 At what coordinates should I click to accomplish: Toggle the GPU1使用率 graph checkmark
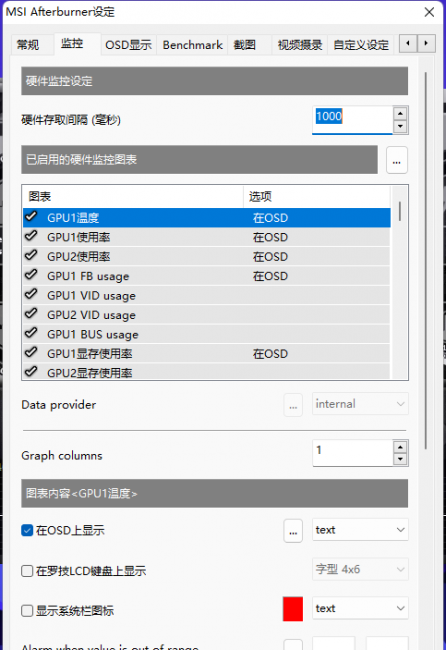pos(31,236)
